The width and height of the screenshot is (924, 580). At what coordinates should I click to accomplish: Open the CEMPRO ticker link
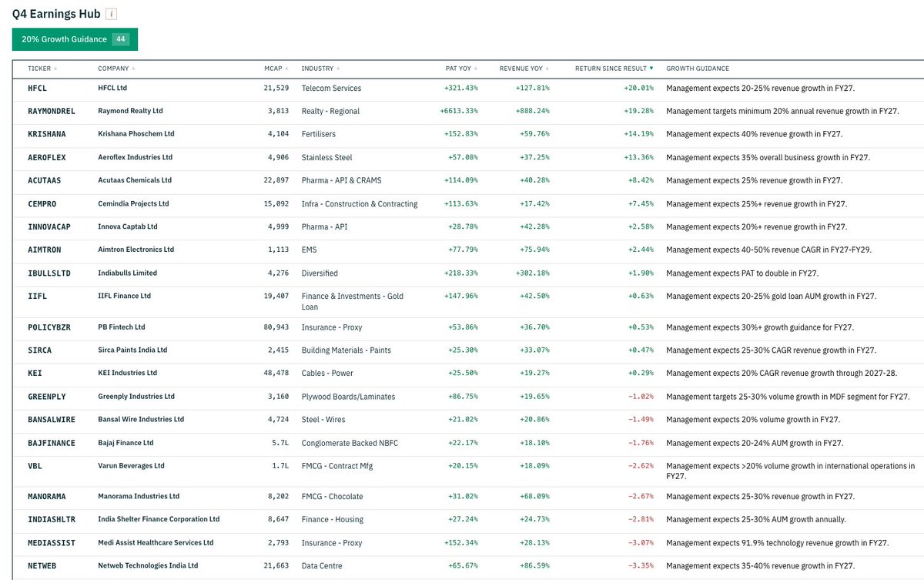pos(42,204)
